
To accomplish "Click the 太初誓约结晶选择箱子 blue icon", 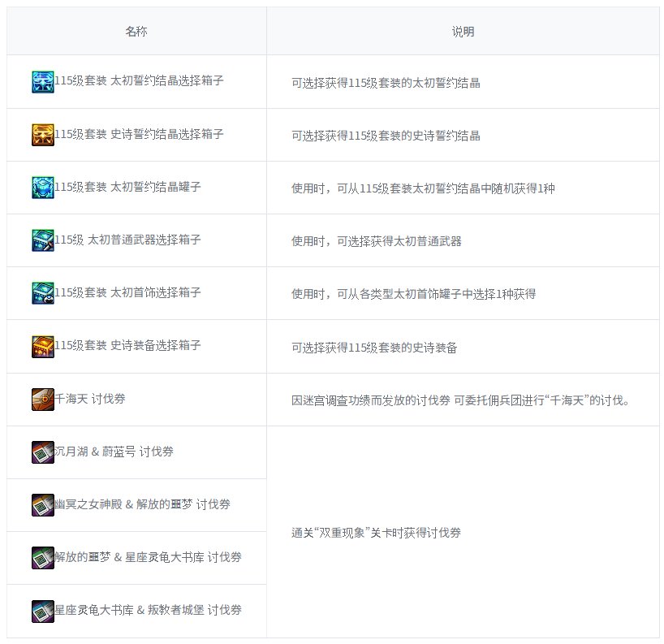I will pos(43,82).
